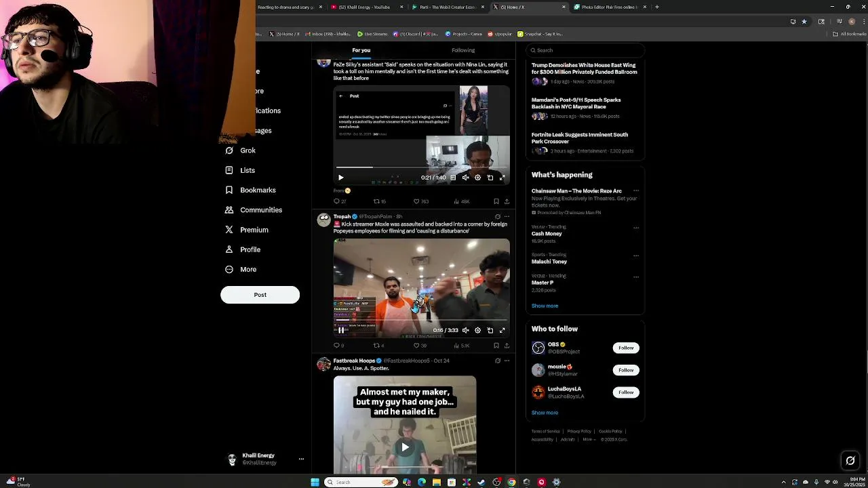
Task: Bookmark the FaZe Silky assistant post
Action: click(x=496, y=201)
